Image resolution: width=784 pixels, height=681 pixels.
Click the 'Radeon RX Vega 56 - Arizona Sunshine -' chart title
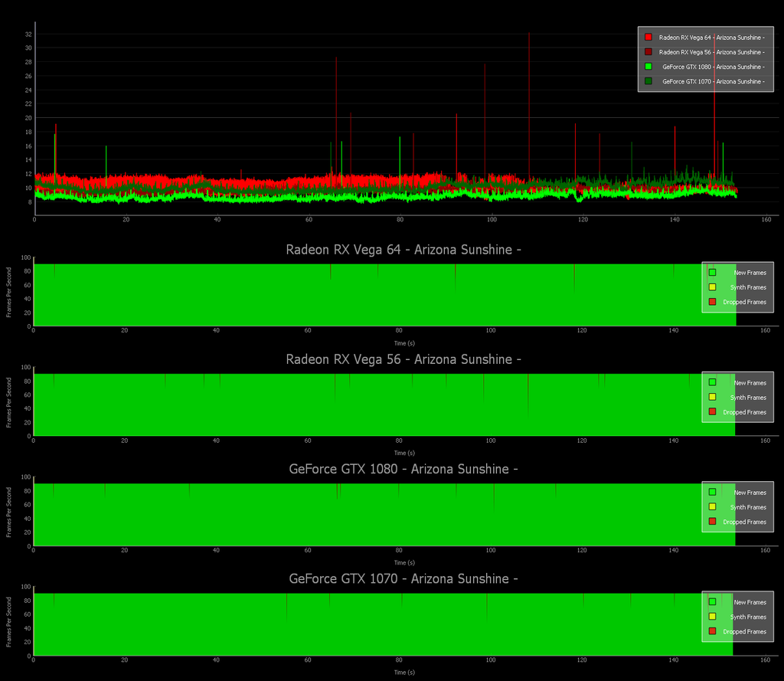[403, 359]
